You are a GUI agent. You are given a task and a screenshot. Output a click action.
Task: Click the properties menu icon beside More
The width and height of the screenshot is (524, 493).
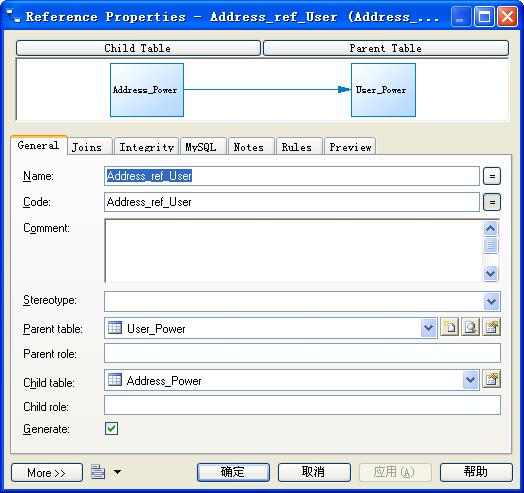pos(98,472)
